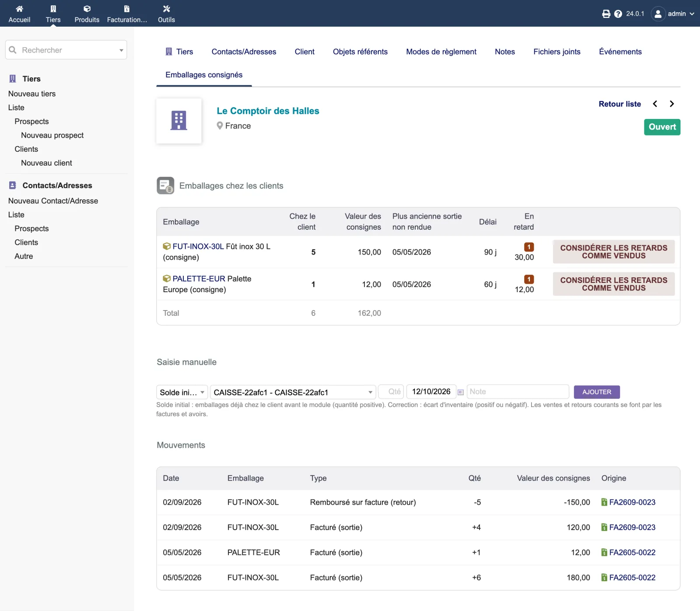Click the printer icon in top bar
This screenshot has width=700, height=611.
click(x=606, y=14)
